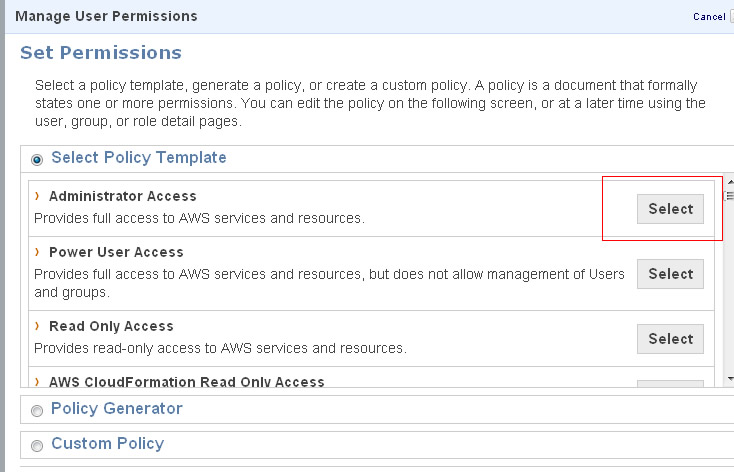This screenshot has width=734, height=472.
Task: Expand the Administrator Access arrow
Action: click(x=37, y=196)
